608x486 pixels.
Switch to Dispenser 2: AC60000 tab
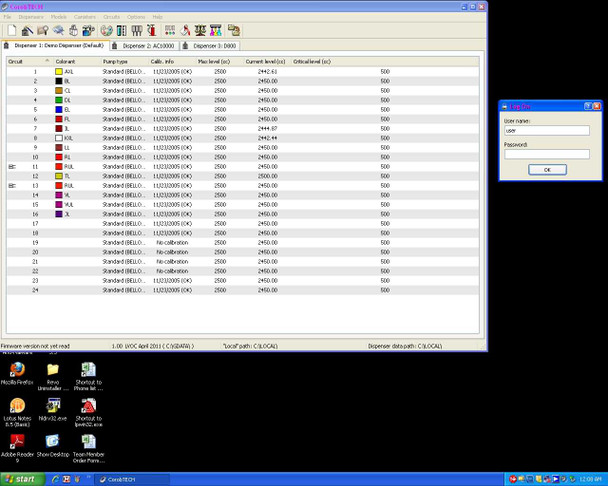coord(144,46)
